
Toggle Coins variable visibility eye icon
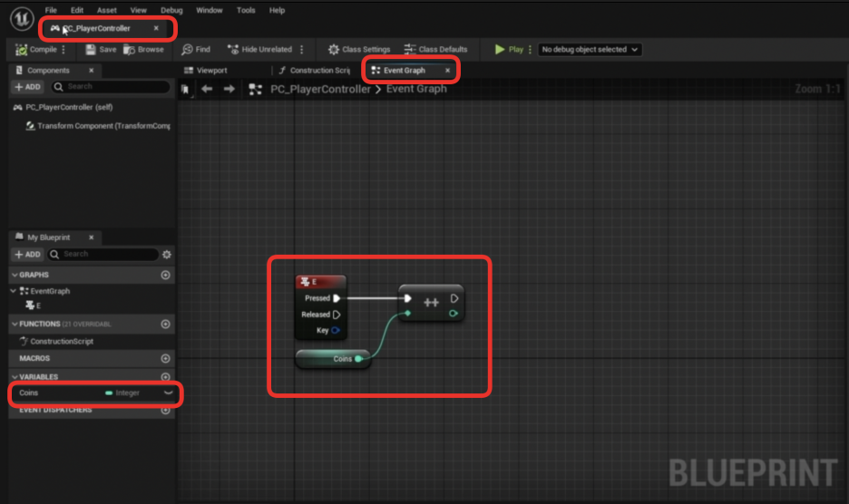pyautogui.click(x=169, y=393)
